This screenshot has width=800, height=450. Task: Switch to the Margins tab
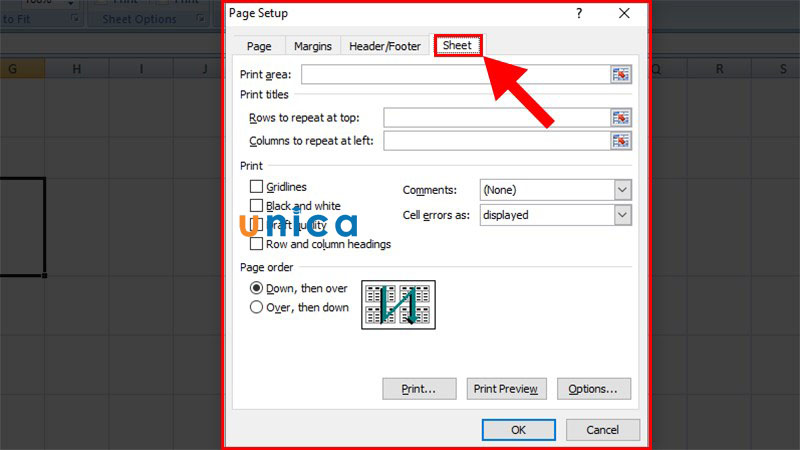point(313,46)
